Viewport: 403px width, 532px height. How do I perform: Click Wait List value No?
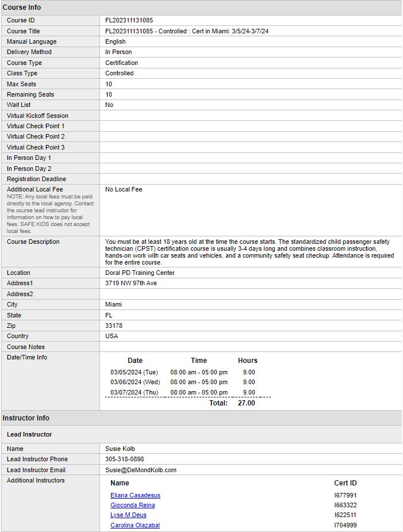[109, 105]
